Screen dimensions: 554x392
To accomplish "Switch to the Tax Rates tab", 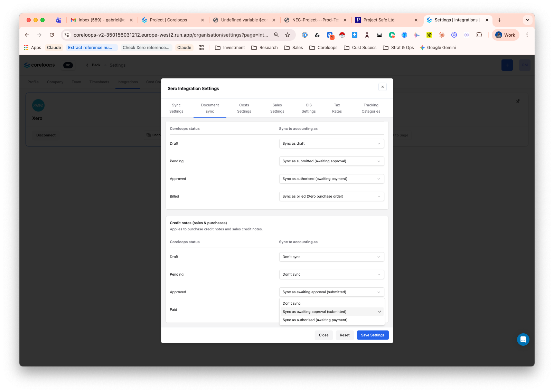I will (337, 108).
